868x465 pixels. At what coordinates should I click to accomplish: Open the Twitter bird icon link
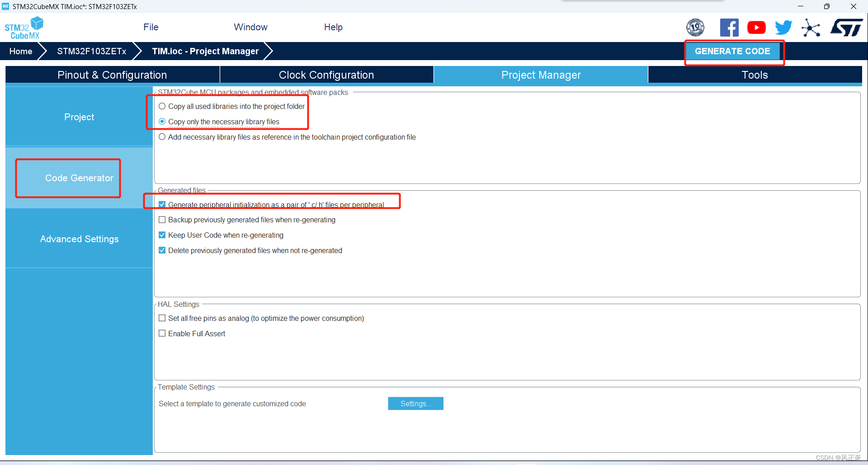783,28
